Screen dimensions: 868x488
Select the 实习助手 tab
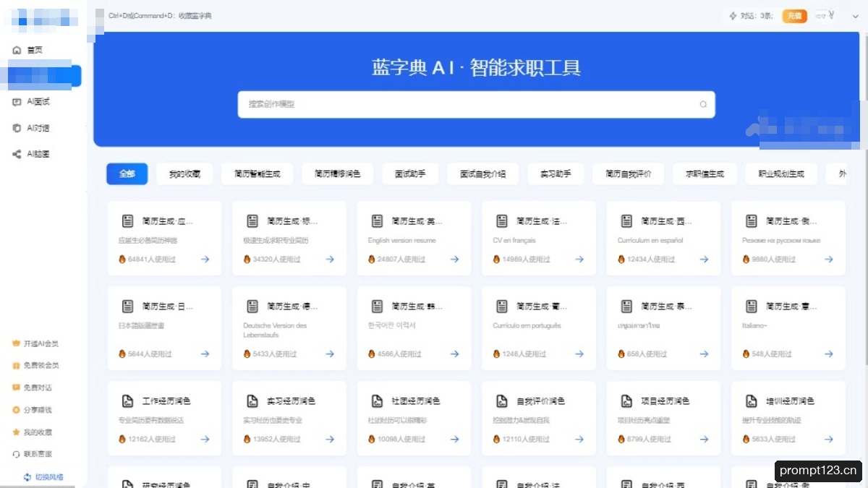click(x=556, y=174)
